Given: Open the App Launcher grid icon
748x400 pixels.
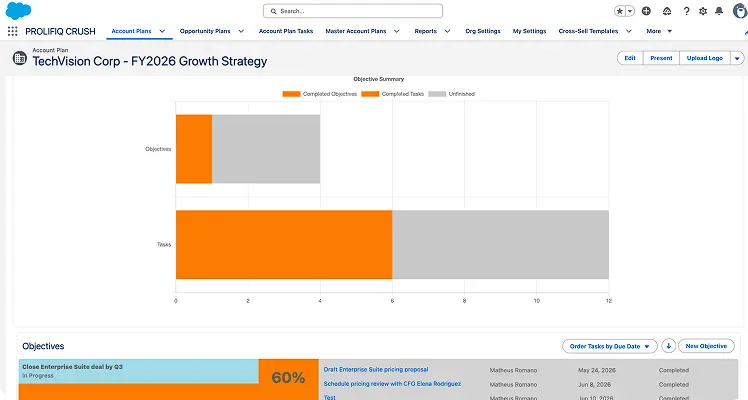Looking at the screenshot, I should pos(13,31).
